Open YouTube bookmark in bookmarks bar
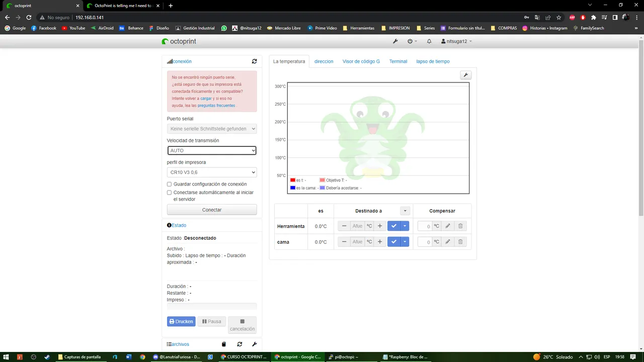Viewport: 644px width, 362px height. pyautogui.click(x=73, y=28)
